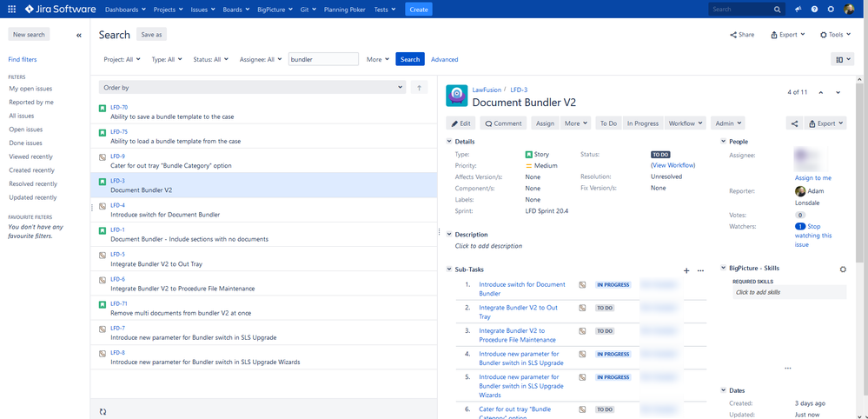Open sub-tasks more options ellipsis

click(700, 270)
